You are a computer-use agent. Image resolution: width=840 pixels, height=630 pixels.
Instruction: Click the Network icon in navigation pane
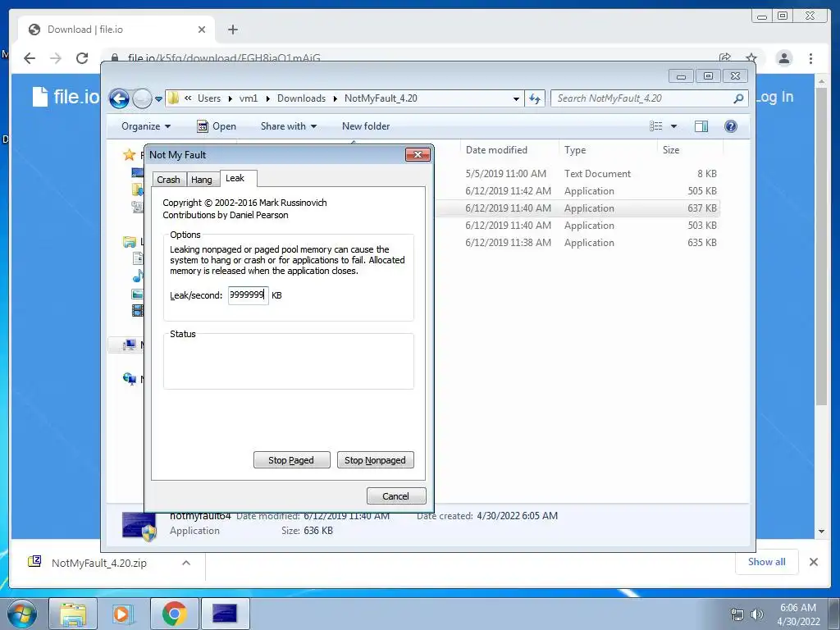point(129,379)
